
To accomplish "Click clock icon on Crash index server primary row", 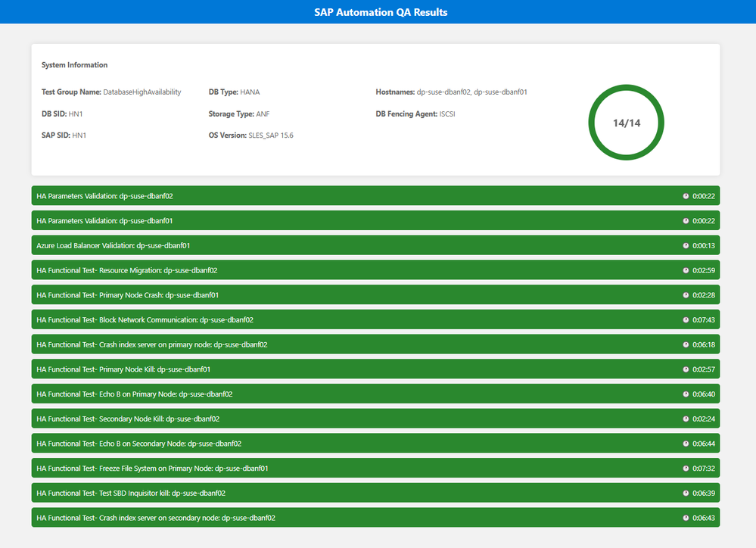I will [686, 344].
